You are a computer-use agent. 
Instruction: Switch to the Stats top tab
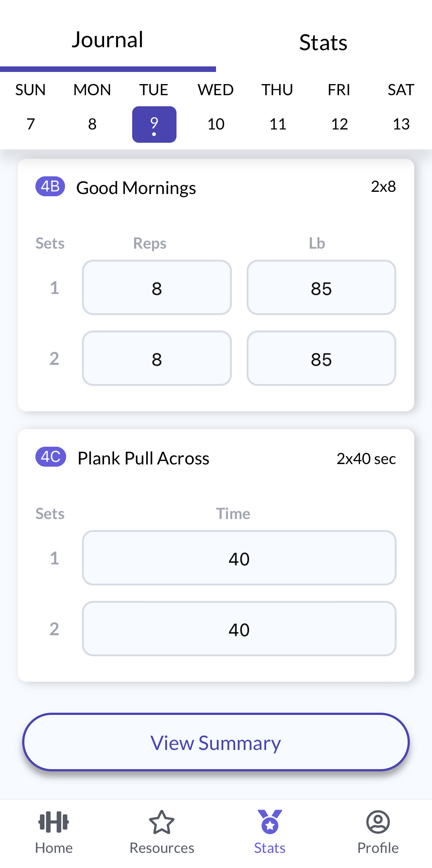(323, 42)
